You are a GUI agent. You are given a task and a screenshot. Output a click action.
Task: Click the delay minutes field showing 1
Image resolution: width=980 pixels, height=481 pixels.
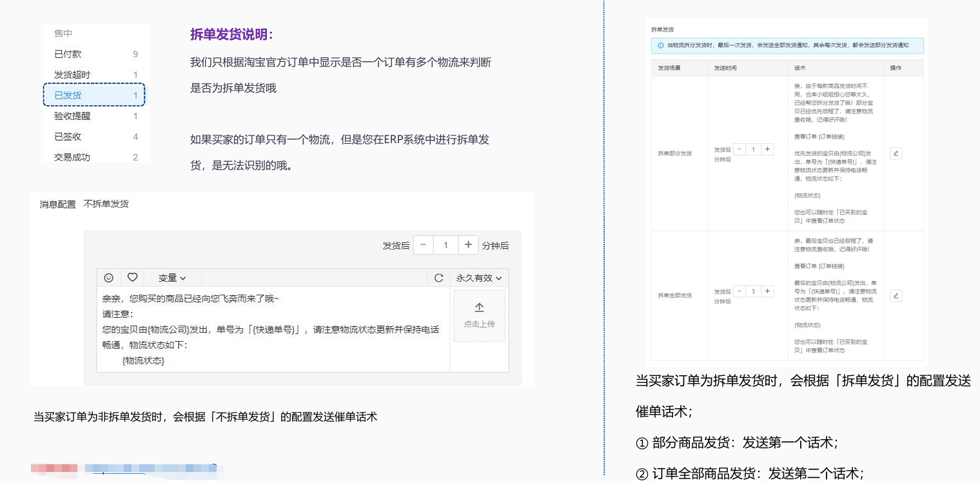pos(446,245)
